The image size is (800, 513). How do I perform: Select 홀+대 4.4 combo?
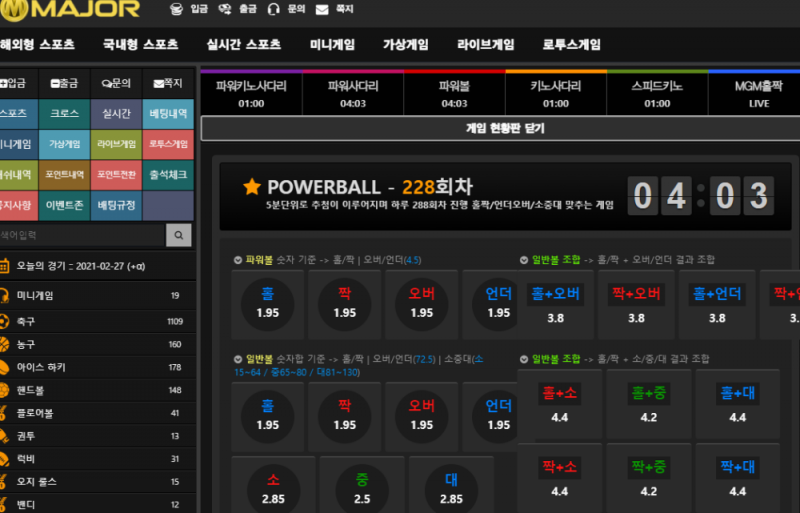pyautogui.click(x=738, y=404)
